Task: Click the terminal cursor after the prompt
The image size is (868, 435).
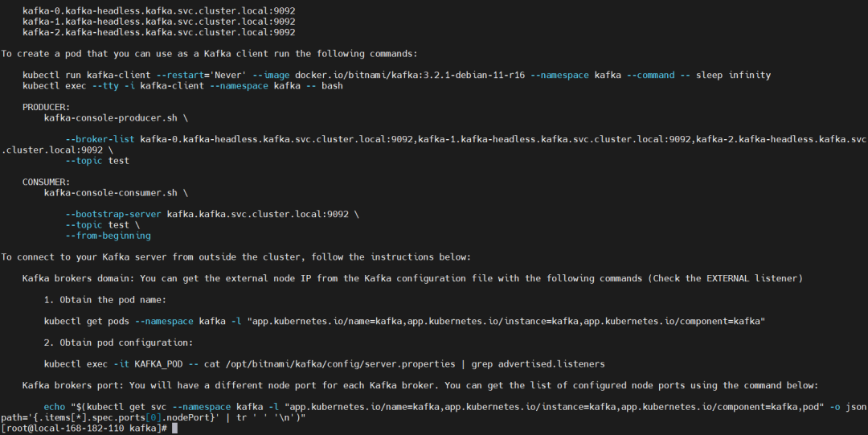Action: pos(175,429)
